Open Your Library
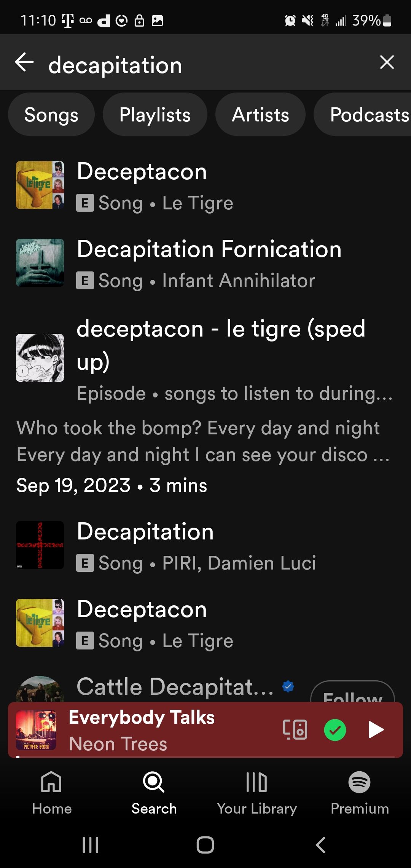 click(x=256, y=793)
